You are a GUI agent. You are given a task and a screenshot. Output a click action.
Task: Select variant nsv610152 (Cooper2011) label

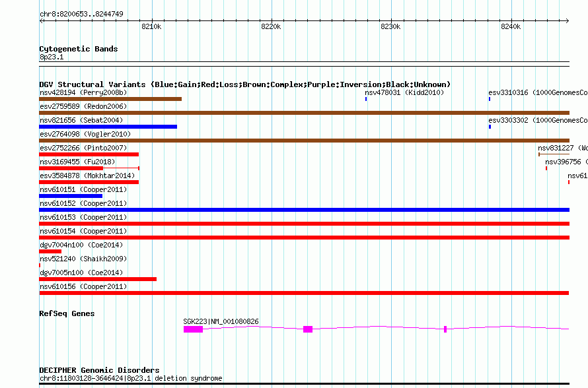83,203
